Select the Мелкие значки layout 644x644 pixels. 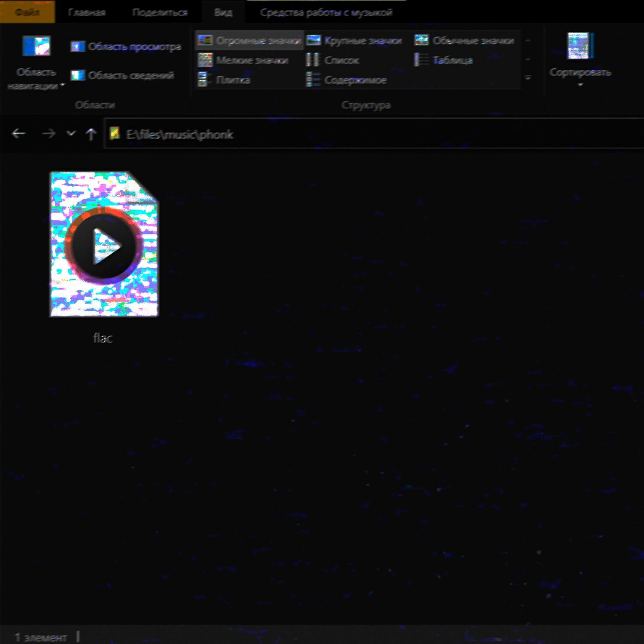(243, 60)
